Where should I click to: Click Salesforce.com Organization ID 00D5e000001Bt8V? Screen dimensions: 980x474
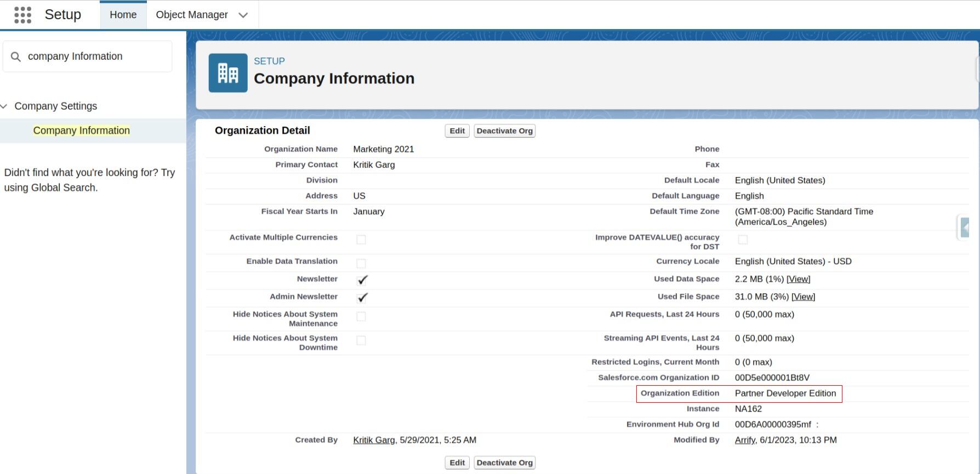pos(772,378)
